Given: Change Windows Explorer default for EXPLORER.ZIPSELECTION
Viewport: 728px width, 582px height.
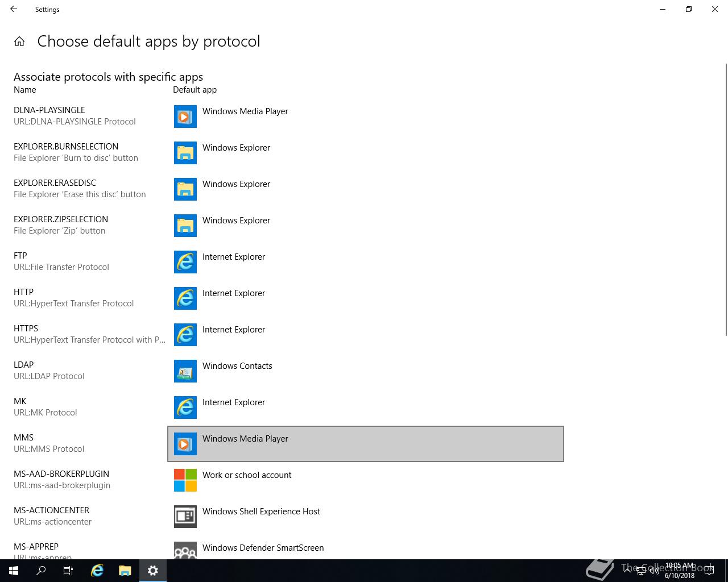Looking at the screenshot, I should click(366, 226).
